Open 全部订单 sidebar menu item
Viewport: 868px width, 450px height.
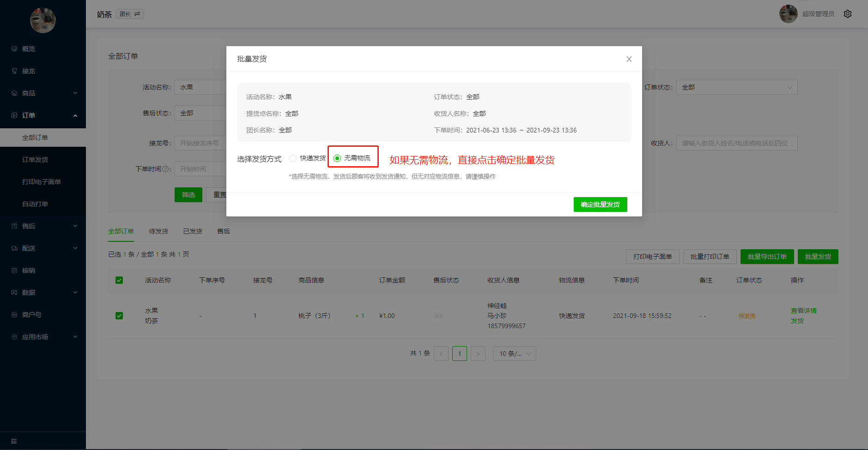tap(43, 138)
